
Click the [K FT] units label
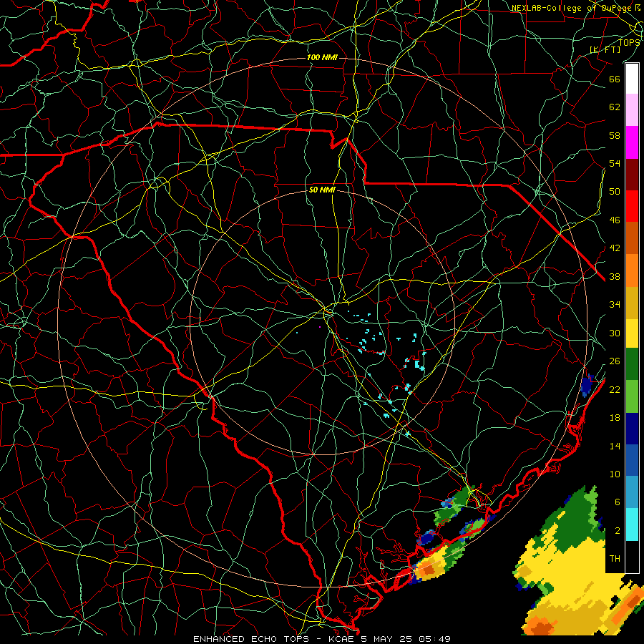605,49
